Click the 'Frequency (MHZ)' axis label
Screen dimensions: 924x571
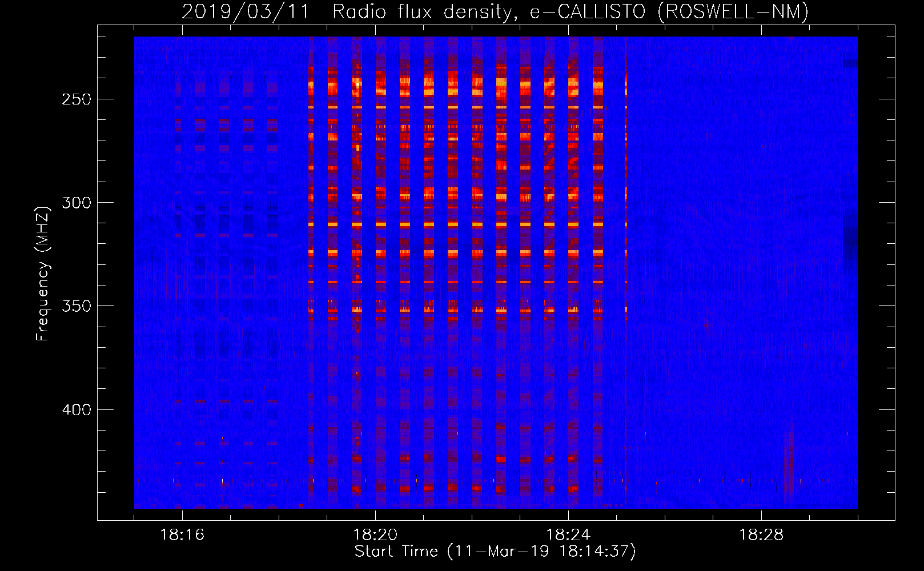tap(43, 274)
